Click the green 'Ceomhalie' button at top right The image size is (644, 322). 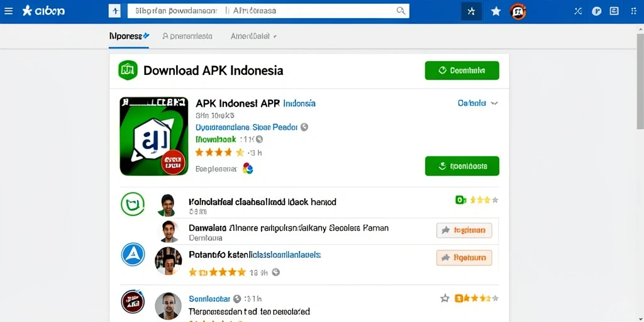(462, 70)
